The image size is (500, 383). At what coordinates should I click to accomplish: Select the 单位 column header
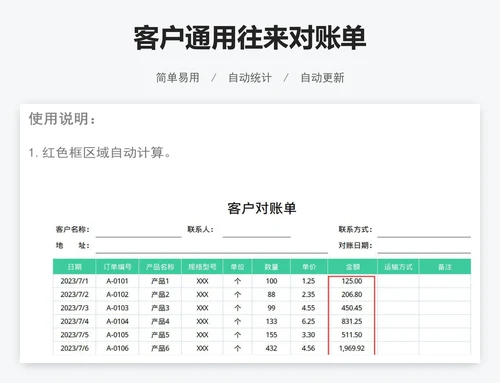(237, 267)
